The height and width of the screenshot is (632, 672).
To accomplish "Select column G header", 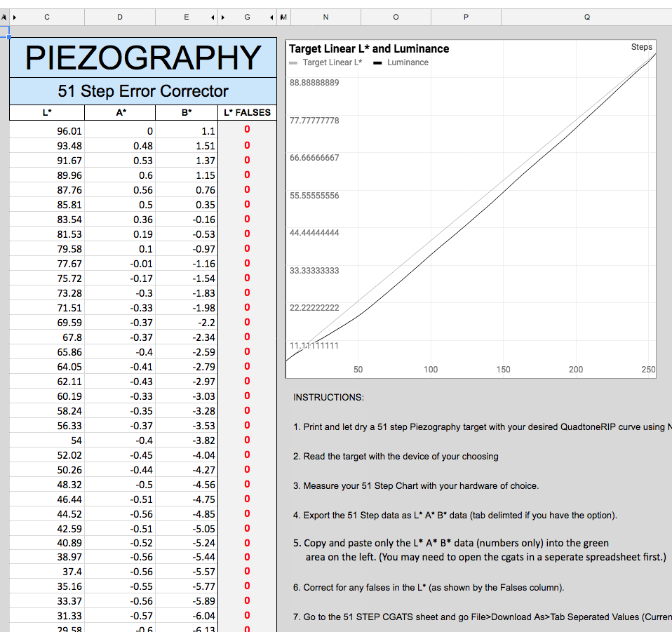I will point(248,17).
